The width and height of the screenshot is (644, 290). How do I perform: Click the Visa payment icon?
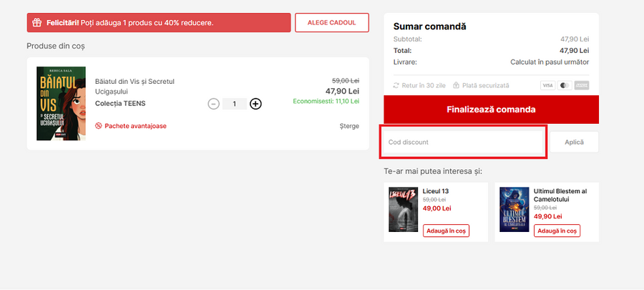(547, 85)
